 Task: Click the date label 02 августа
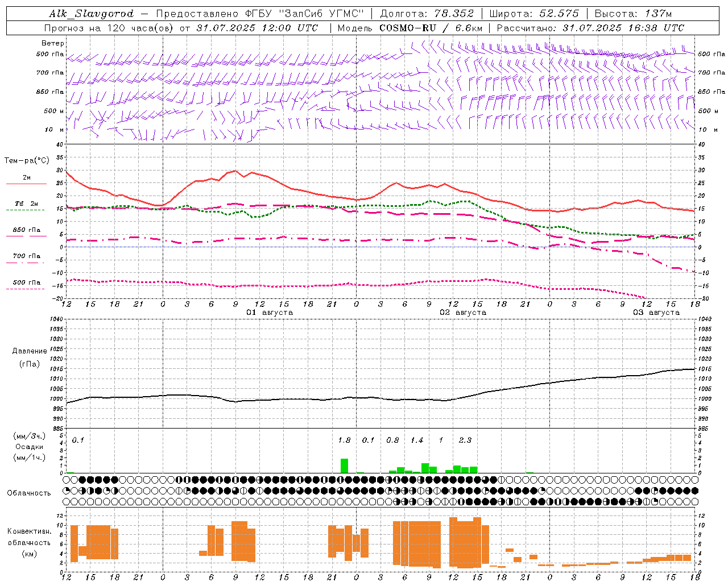pyautogui.click(x=463, y=313)
